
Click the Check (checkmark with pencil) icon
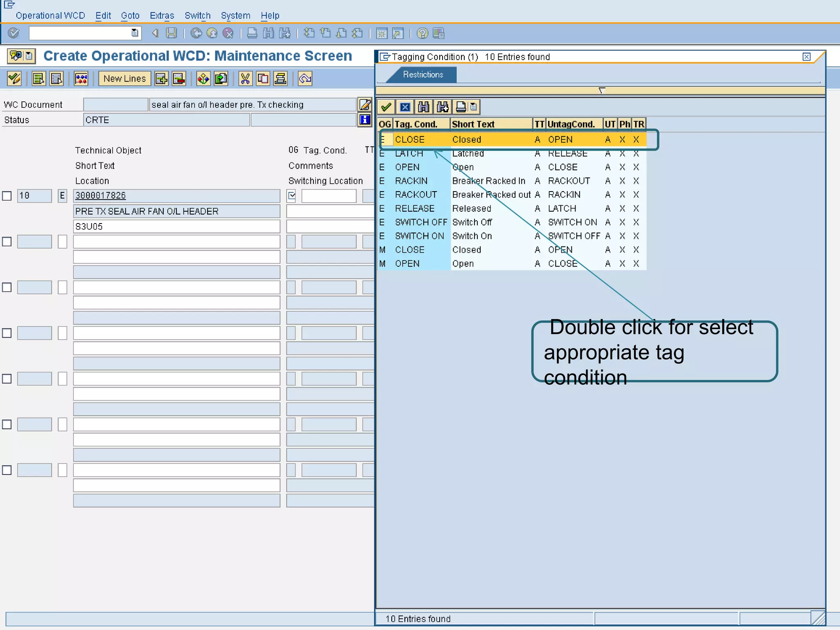(x=15, y=78)
